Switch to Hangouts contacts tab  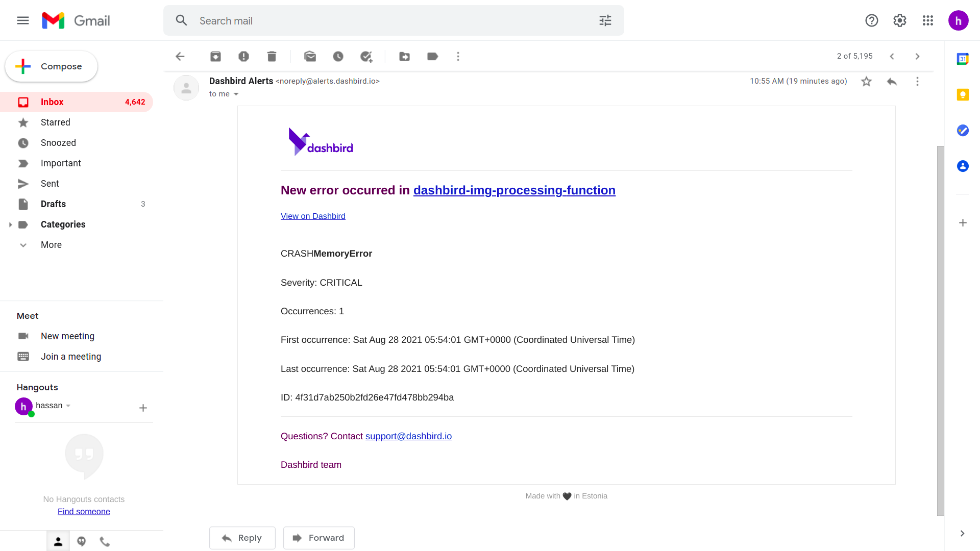58,541
